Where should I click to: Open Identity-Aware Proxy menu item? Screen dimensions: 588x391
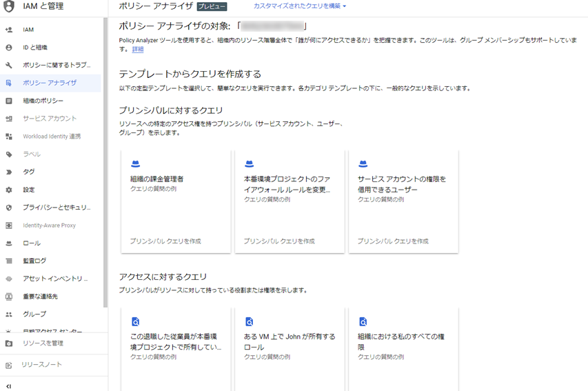click(x=50, y=225)
